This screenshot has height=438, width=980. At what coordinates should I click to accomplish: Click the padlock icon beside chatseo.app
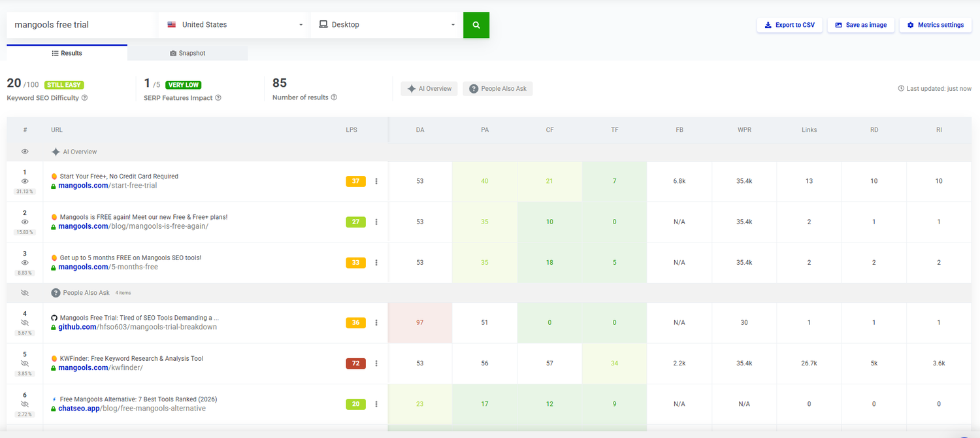click(54, 409)
